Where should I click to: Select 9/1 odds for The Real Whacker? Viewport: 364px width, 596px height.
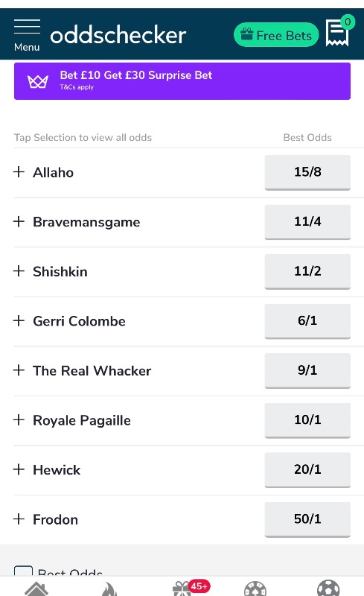(307, 370)
